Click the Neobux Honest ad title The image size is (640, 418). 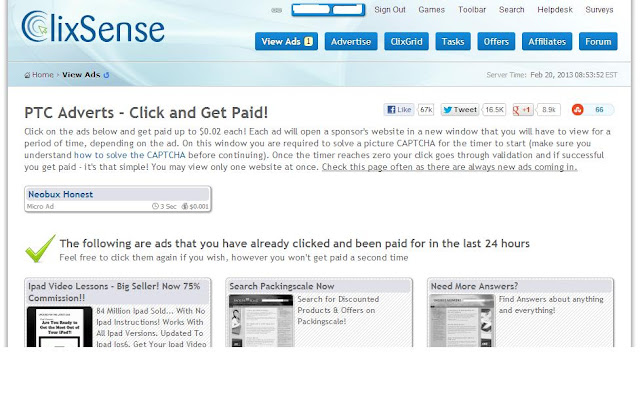click(60, 194)
